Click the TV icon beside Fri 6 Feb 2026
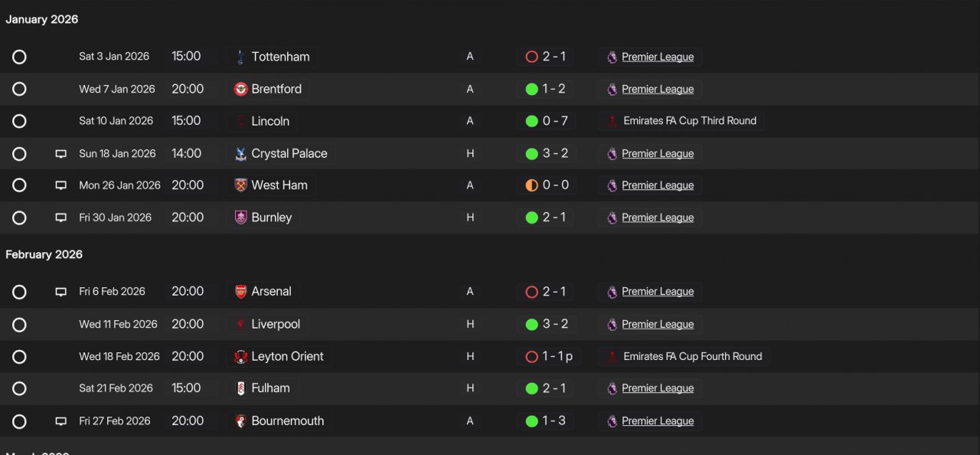This screenshot has height=455, width=980. [x=61, y=292]
